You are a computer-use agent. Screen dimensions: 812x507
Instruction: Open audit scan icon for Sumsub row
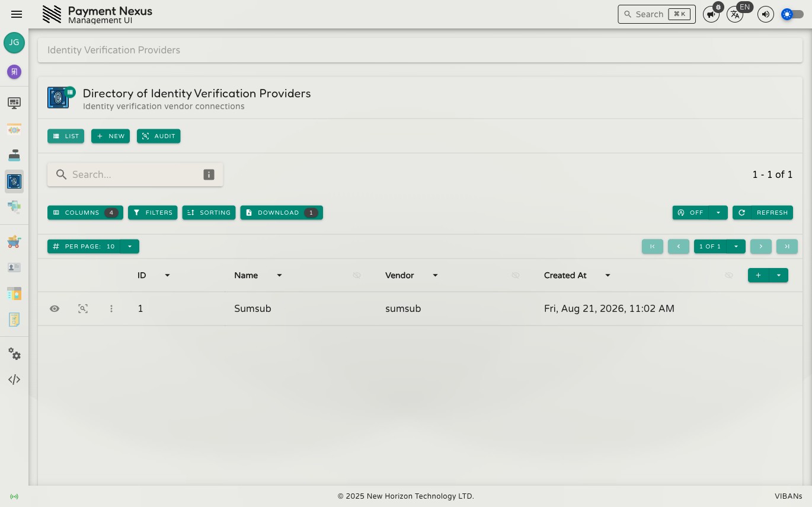(x=83, y=308)
